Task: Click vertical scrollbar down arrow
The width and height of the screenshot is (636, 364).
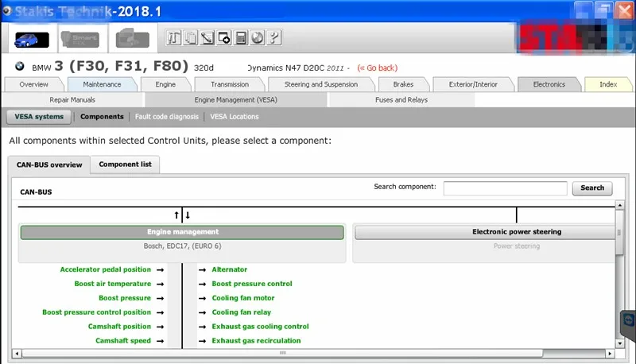Action: 619,343
